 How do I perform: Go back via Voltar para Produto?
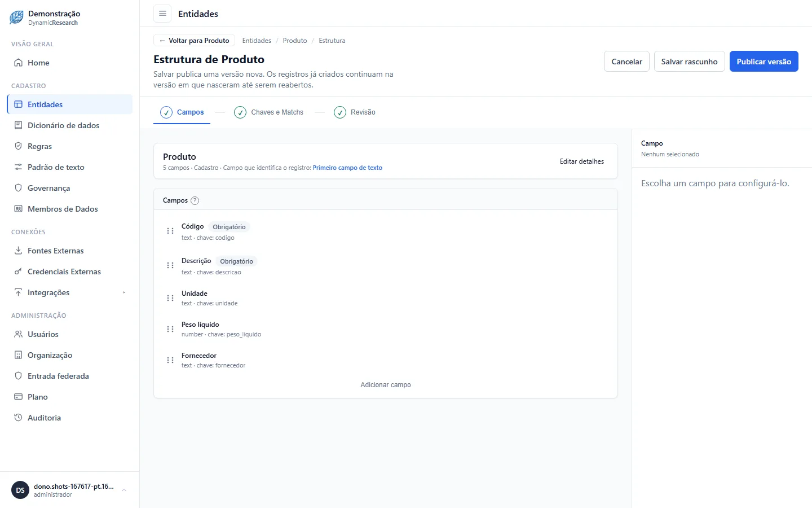click(x=194, y=41)
